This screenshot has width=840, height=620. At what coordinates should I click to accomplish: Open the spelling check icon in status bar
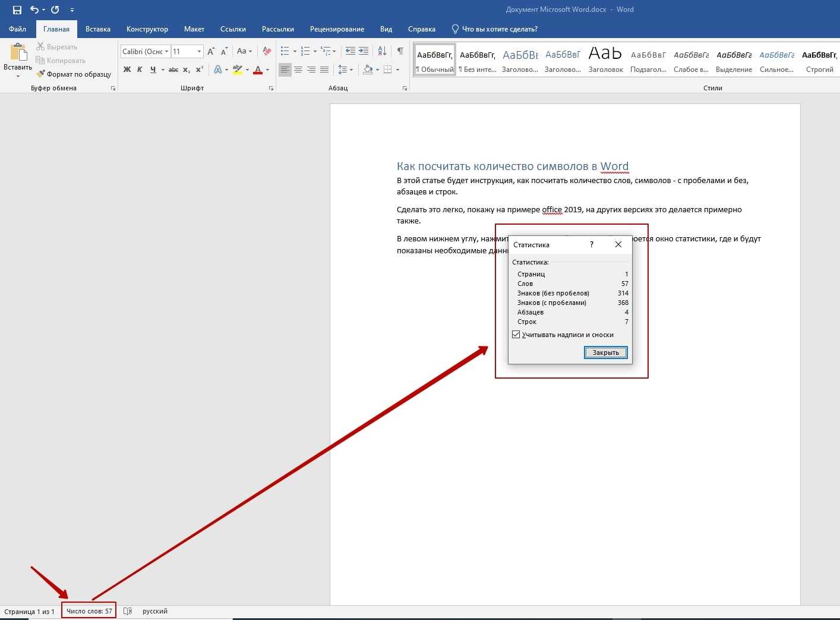point(128,611)
